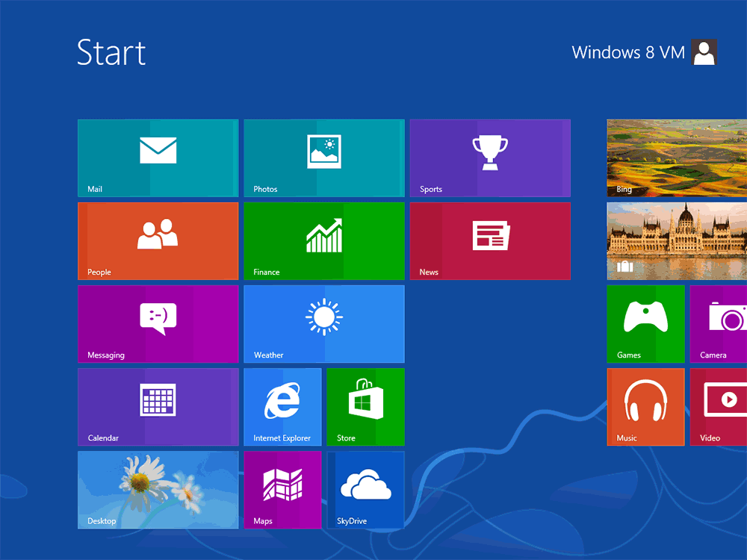This screenshot has height=560, width=747.
Task: Open the Maps tile
Action: pyautogui.click(x=282, y=490)
